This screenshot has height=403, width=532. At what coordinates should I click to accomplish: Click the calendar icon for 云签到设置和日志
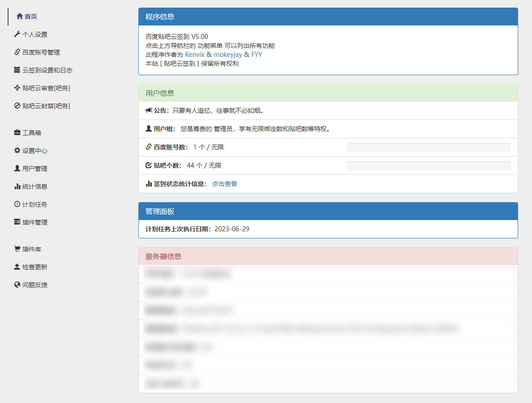tap(17, 70)
